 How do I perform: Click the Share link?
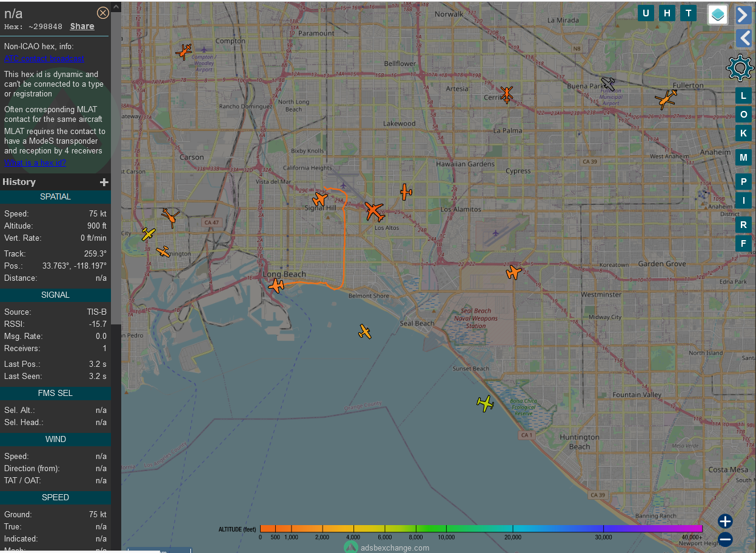click(x=82, y=26)
